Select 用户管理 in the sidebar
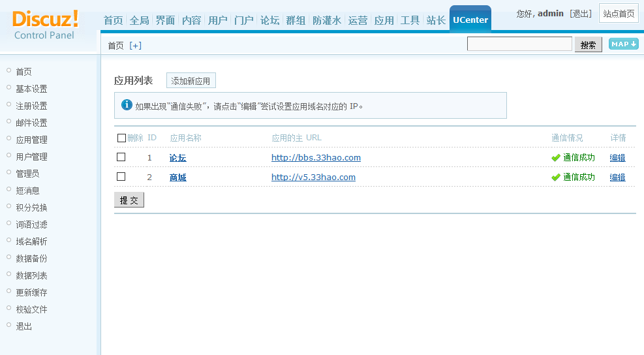 pyautogui.click(x=31, y=157)
